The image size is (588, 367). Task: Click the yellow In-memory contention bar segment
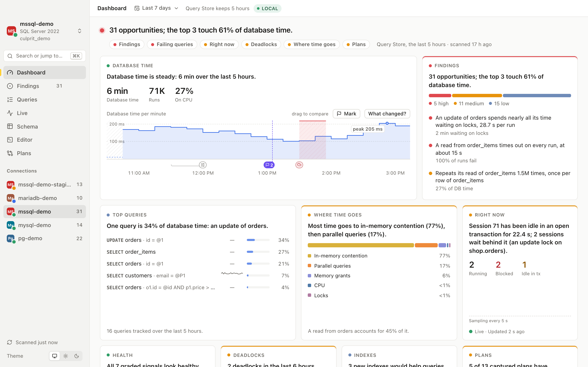[x=361, y=245]
